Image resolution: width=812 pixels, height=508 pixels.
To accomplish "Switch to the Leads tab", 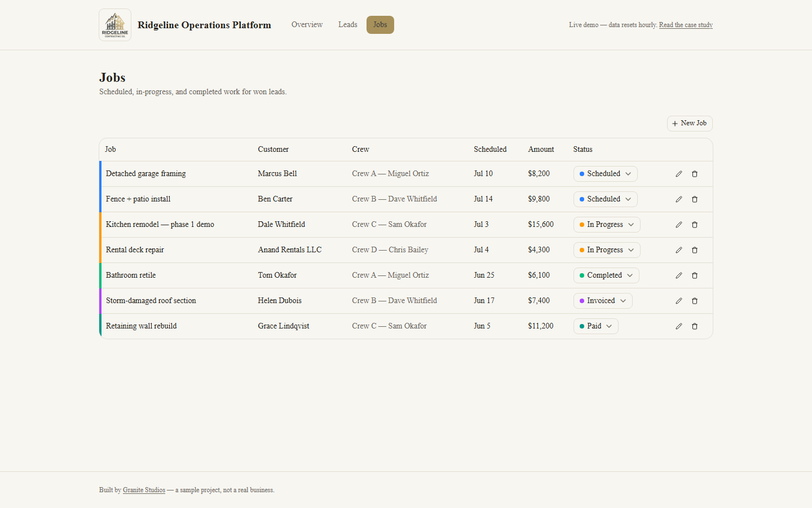I will pyautogui.click(x=348, y=25).
